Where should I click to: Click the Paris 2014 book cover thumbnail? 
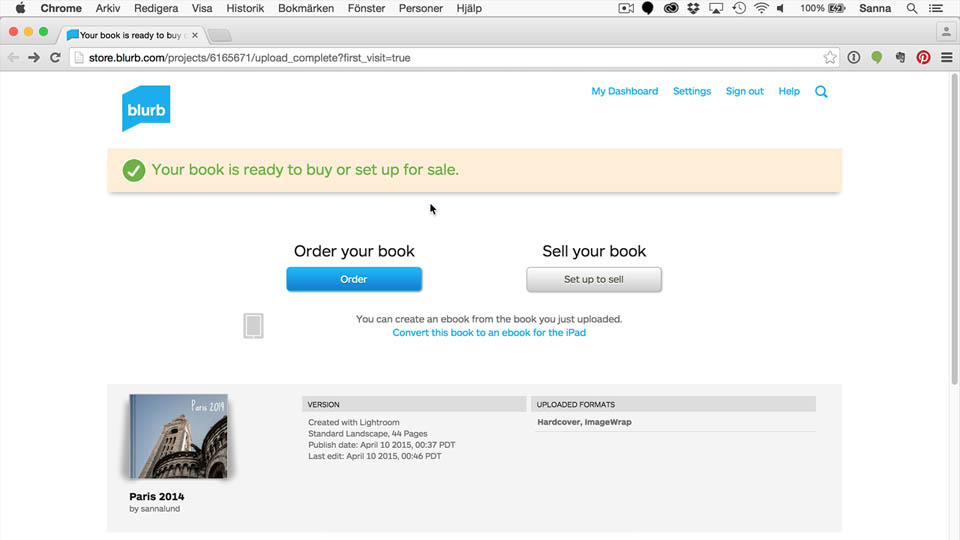[x=180, y=436]
